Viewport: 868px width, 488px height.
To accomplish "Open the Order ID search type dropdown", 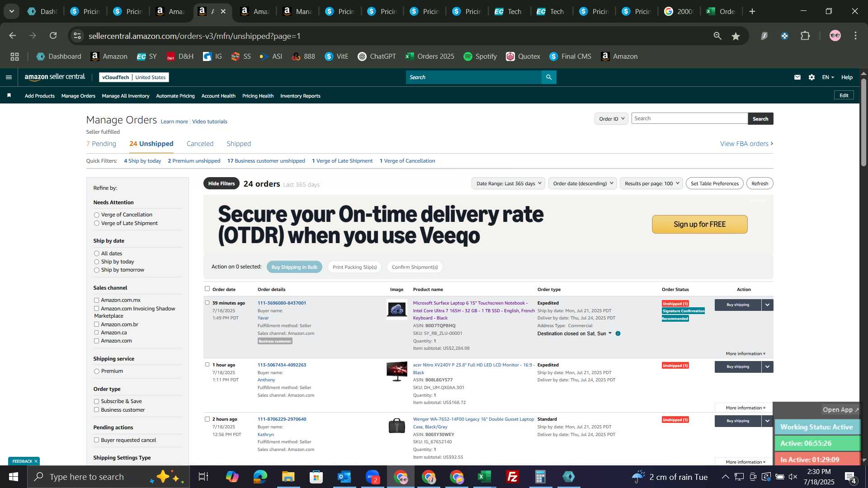I will (x=611, y=119).
